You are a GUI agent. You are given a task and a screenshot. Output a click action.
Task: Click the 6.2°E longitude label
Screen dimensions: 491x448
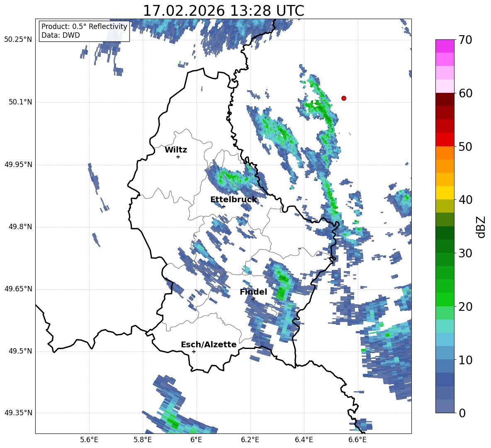250,440
